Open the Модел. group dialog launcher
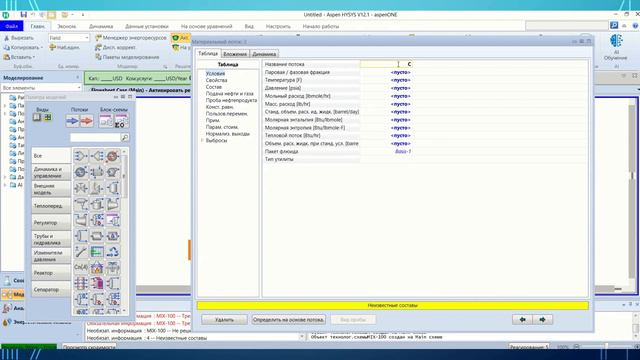This screenshot has width=640, height=360. point(165,67)
